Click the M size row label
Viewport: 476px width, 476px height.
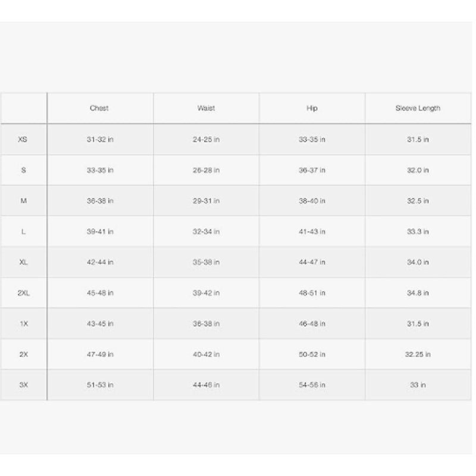tap(23, 201)
